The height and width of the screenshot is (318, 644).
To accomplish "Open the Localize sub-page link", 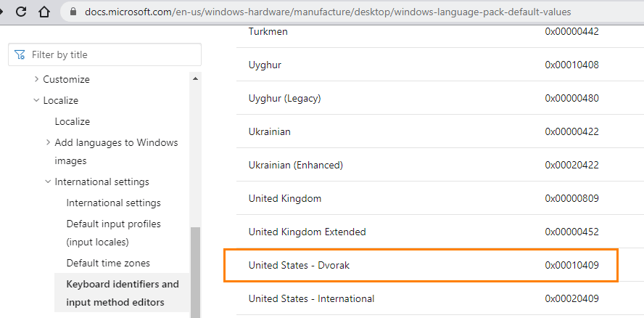I will coord(73,121).
